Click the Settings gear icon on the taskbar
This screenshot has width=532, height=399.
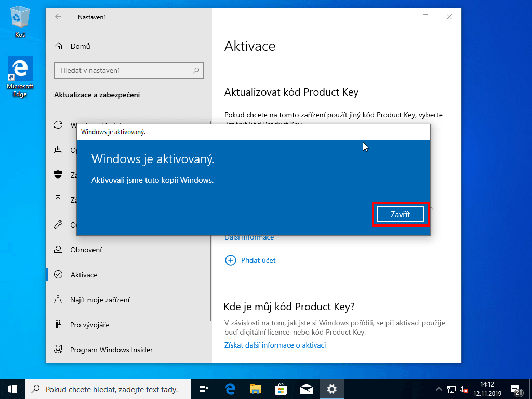[x=331, y=389]
